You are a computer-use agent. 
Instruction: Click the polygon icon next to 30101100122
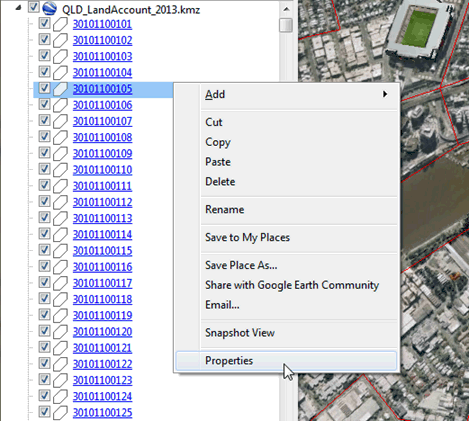[x=60, y=364]
